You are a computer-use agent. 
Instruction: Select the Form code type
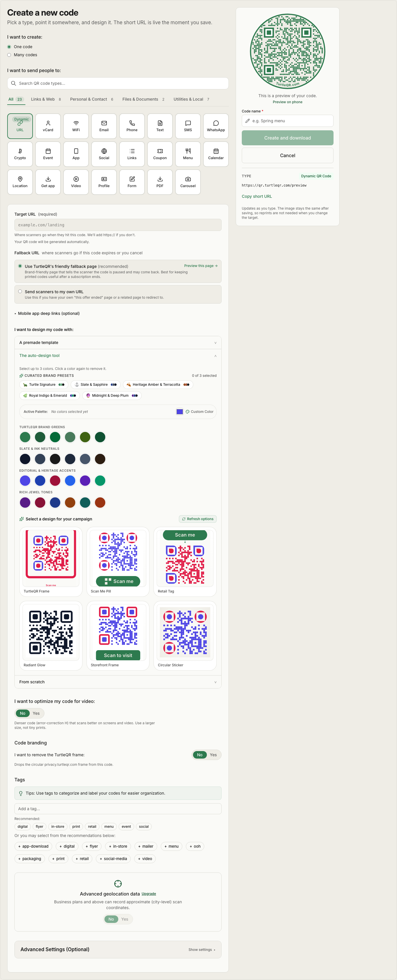pos(132,182)
